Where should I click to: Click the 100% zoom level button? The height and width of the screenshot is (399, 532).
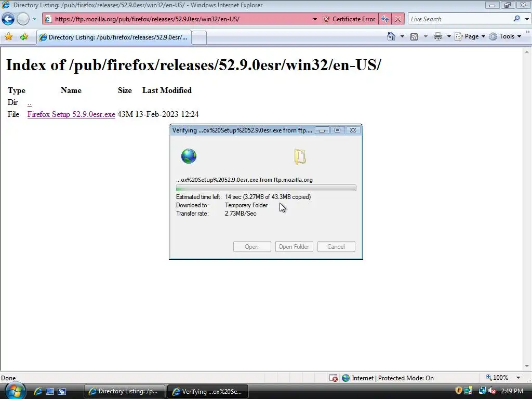497,378
